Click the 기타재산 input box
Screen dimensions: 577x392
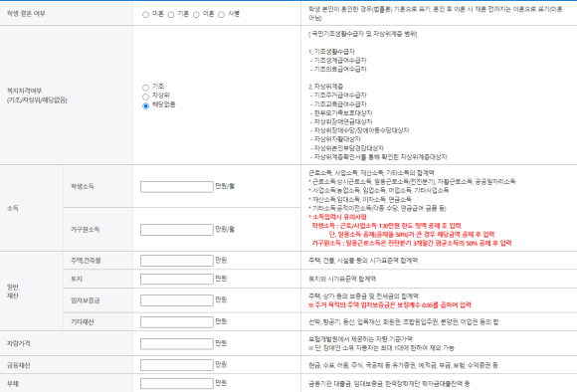click(x=177, y=322)
